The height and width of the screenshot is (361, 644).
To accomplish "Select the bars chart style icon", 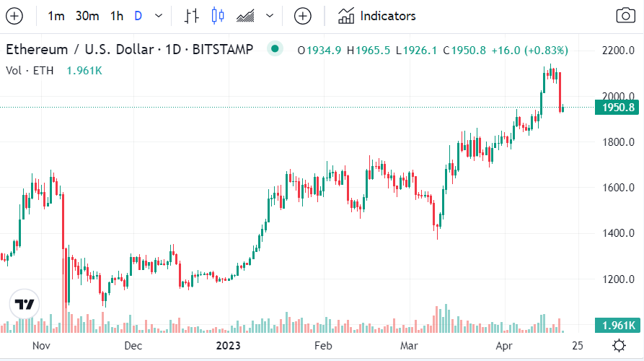I will pyautogui.click(x=191, y=16).
